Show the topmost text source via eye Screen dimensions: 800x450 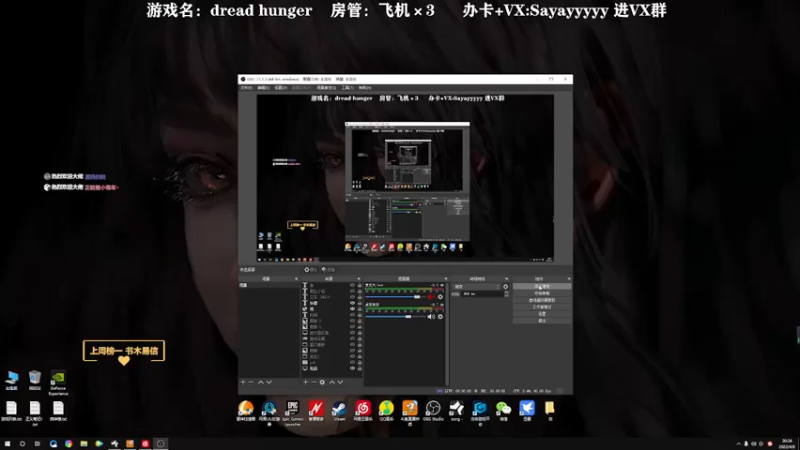coord(353,285)
